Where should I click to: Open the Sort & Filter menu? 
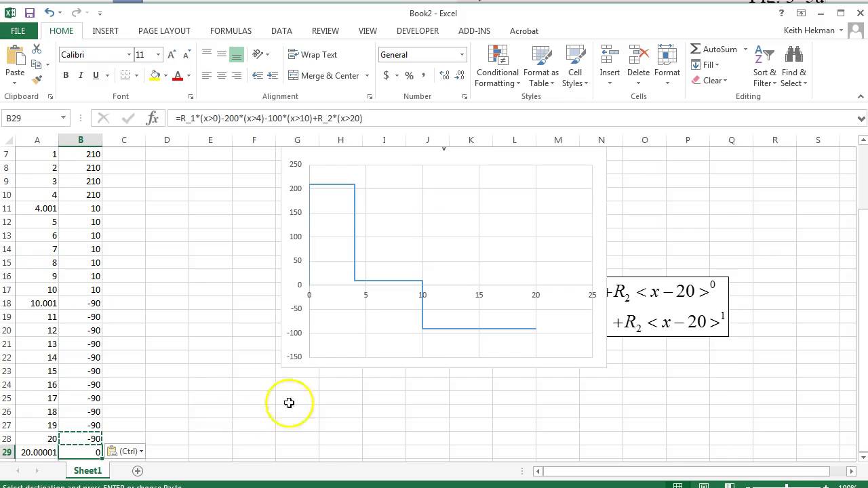(x=764, y=66)
